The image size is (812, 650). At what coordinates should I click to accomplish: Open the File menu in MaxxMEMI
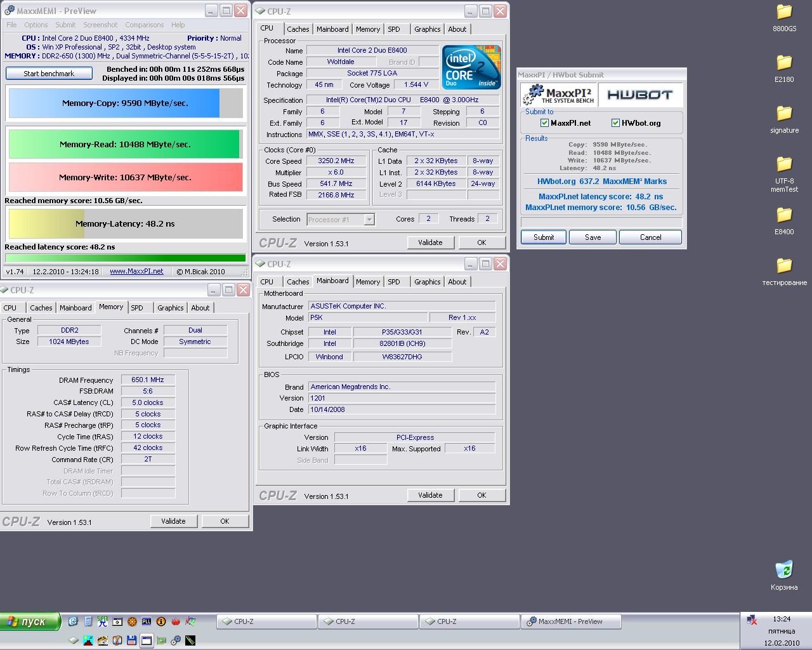click(11, 25)
